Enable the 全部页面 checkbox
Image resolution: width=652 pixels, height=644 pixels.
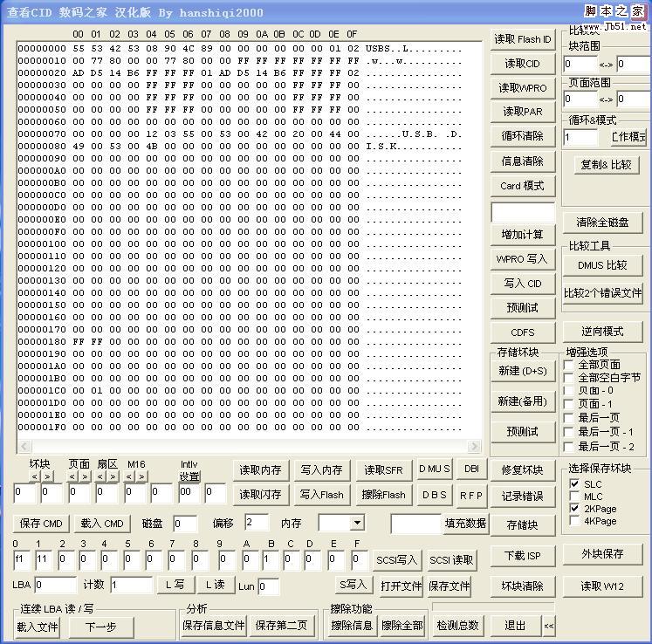pos(570,365)
